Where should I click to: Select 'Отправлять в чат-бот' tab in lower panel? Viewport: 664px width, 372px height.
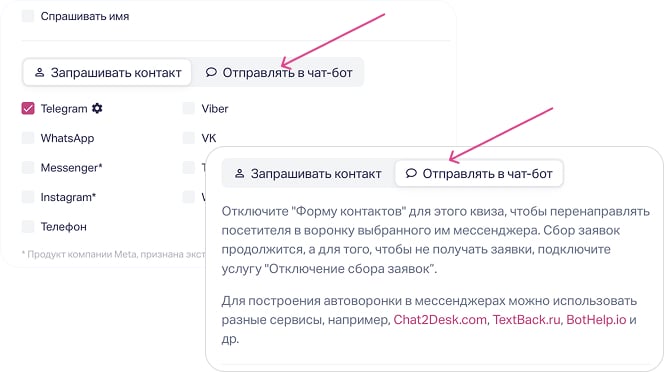click(479, 173)
